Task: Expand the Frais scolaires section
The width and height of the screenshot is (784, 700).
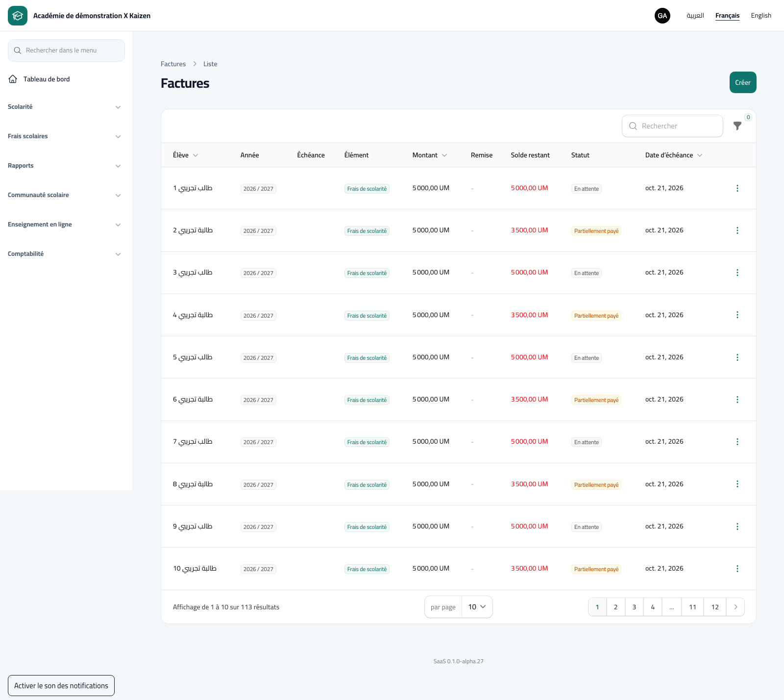Action: [x=64, y=136]
